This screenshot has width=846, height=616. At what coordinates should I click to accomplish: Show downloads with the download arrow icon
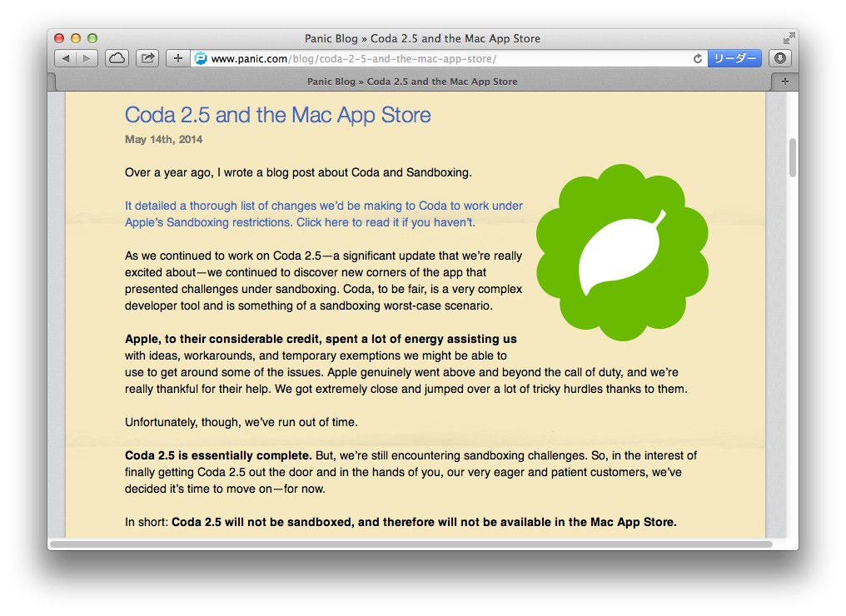pyautogui.click(x=780, y=58)
